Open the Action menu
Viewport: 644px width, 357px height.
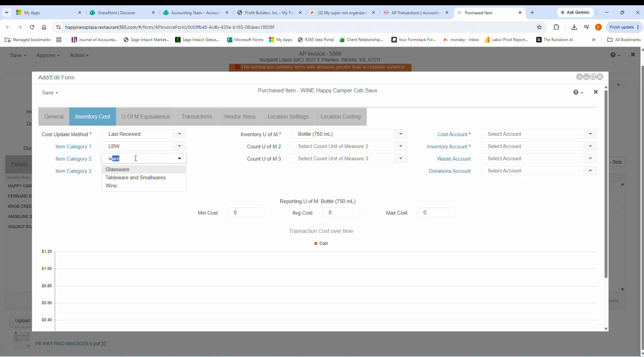coord(79,55)
